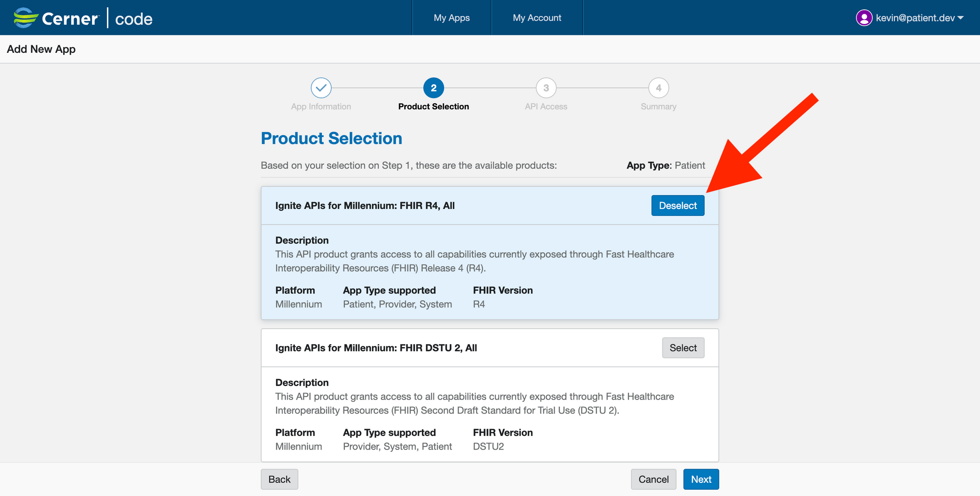Image resolution: width=980 pixels, height=496 pixels.
Task: Open the kevin@patient.dev account dropdown
Action: click(910, 18)
